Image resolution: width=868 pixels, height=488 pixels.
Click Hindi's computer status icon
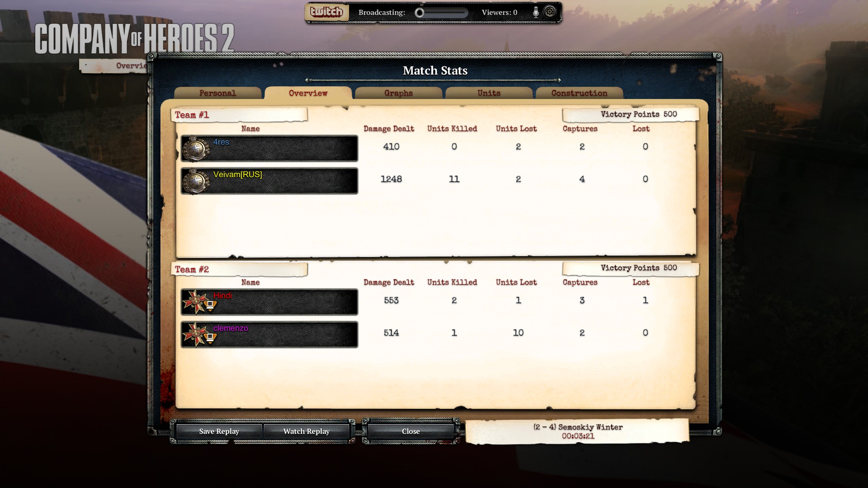[210, 306]
